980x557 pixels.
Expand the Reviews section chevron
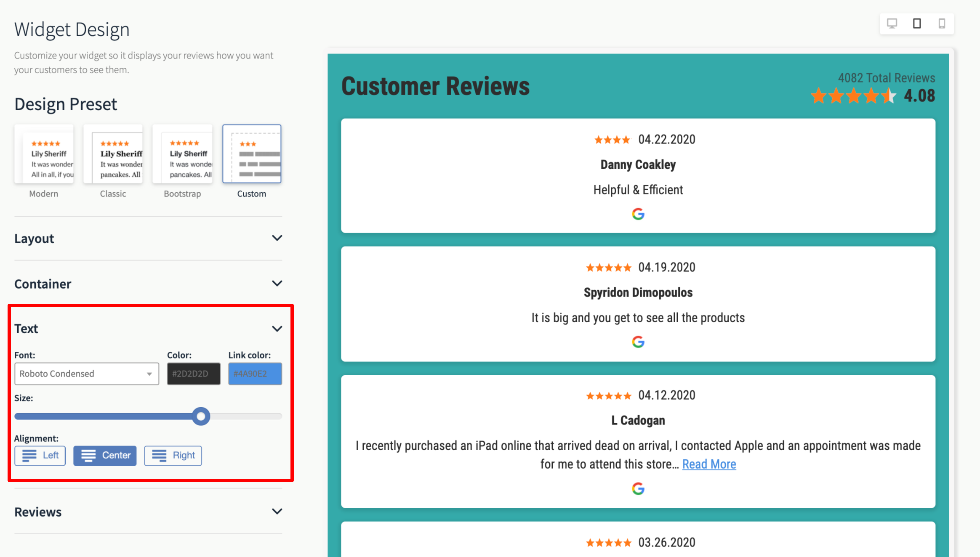(277, 512)
